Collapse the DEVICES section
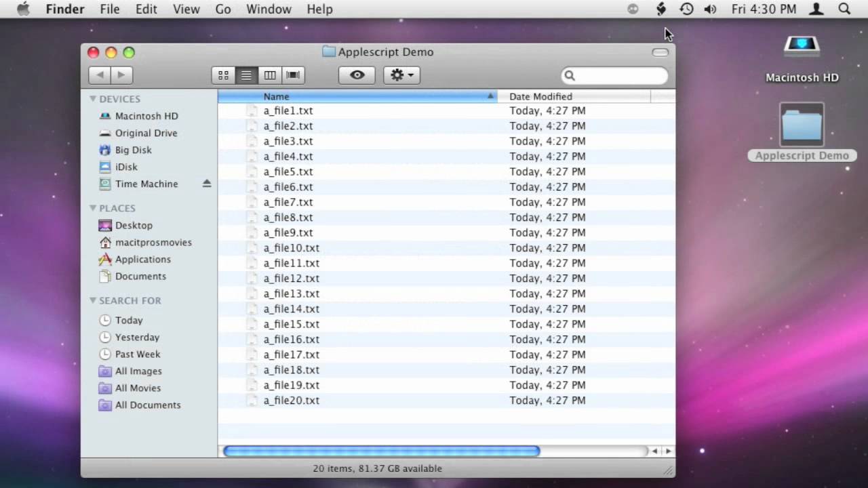The image size is (868, 488). tap(93, 99)
